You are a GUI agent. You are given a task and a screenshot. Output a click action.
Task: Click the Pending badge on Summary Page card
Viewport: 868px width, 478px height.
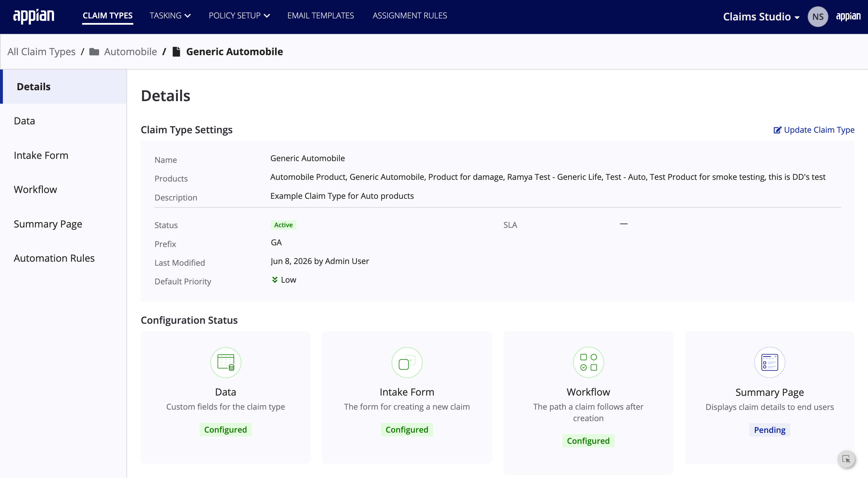(769, 430)
